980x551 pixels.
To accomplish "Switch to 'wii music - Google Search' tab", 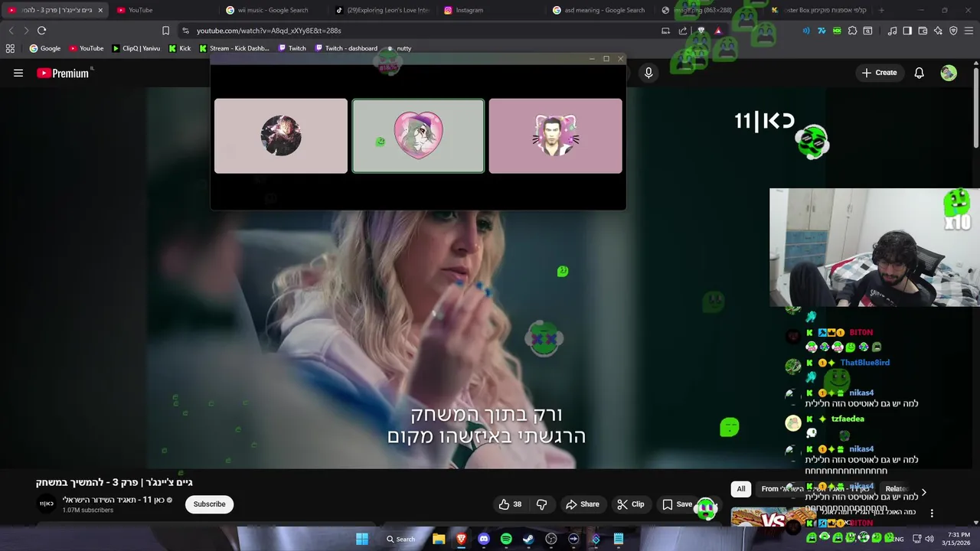I will [x=273, y=10].
